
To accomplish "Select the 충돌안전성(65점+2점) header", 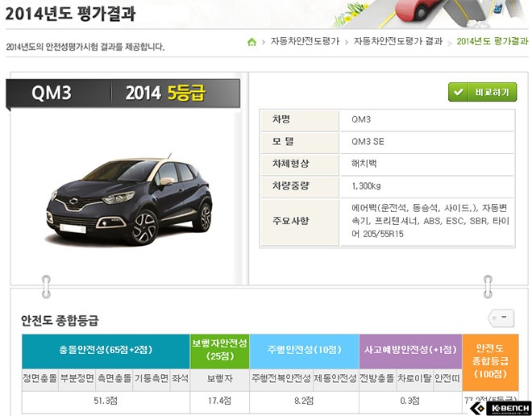I will point(106,352).
